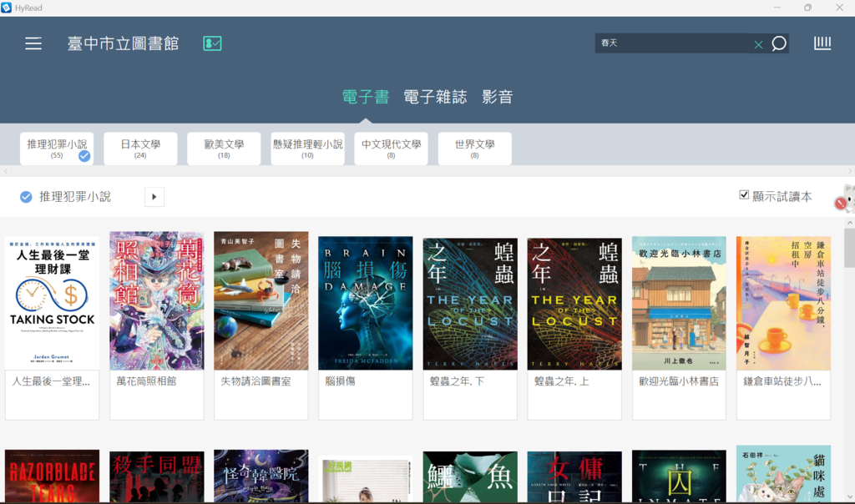The width and height of the screenshot is (855, 504).
Task: Open the 蝗蟲之年 下 book cover
Action: click(470, 304)
